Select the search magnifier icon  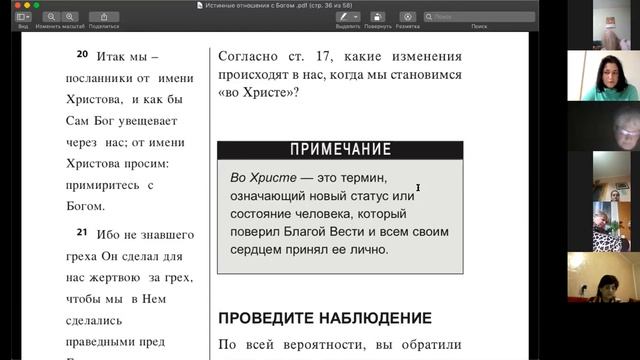pos(429,17)
